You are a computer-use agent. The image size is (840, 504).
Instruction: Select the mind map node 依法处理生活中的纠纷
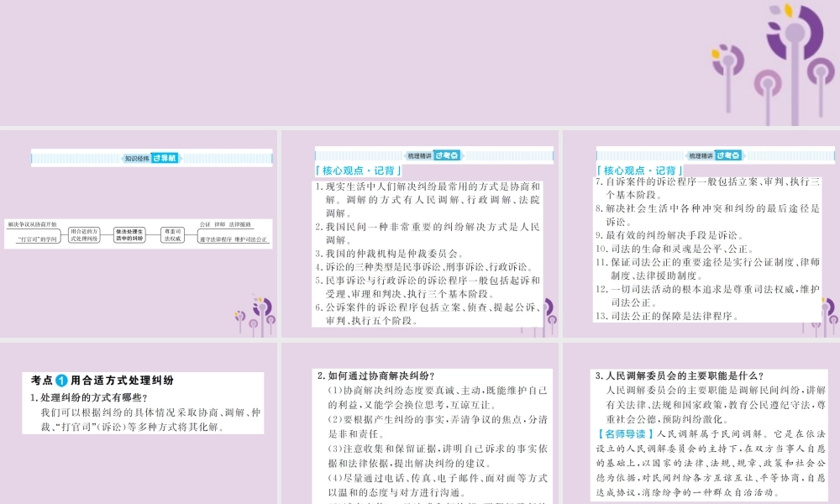(x=129, y=235)
